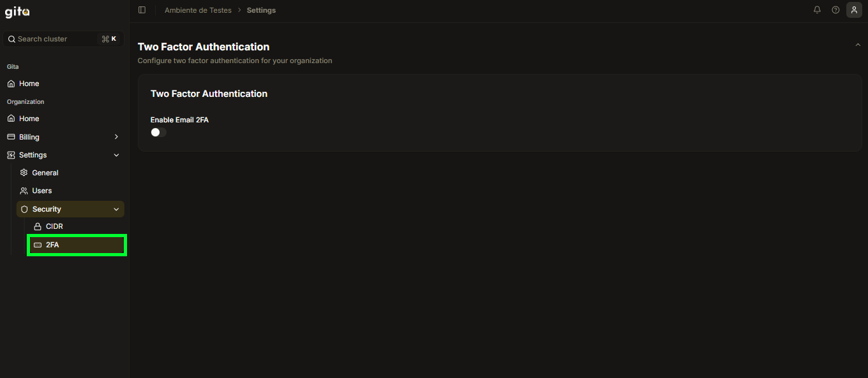Screen dimensions: 868x378
Task: Open notifications bell
Action: pos(817,10)
